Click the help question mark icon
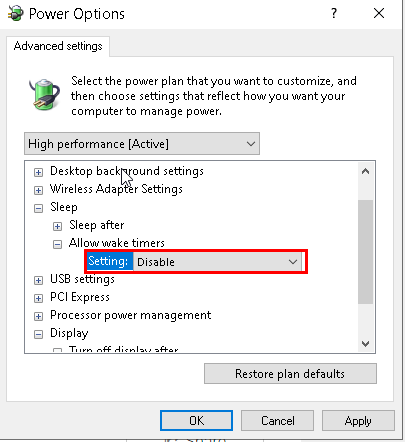The width and height of the screenshot is (405, 442). pos(334,13)
